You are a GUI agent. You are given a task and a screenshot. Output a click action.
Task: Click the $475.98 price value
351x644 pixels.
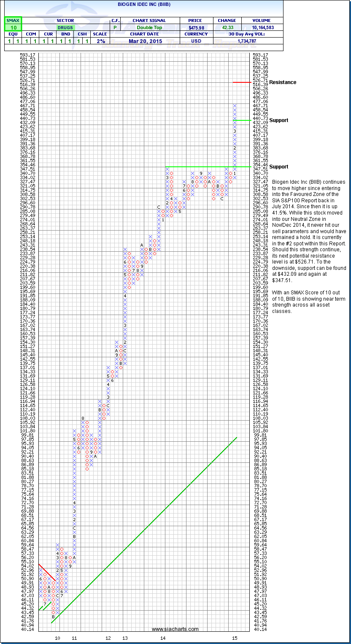[196, 27]
